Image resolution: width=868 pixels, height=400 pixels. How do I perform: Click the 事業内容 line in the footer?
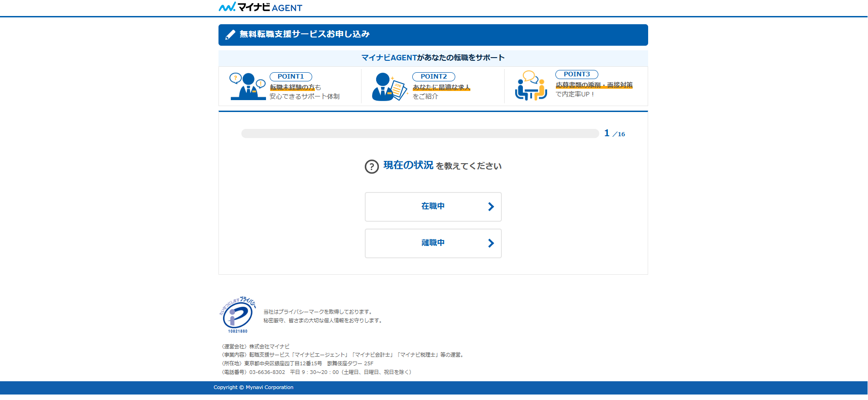pyautogui.click(x=343, y=355)
